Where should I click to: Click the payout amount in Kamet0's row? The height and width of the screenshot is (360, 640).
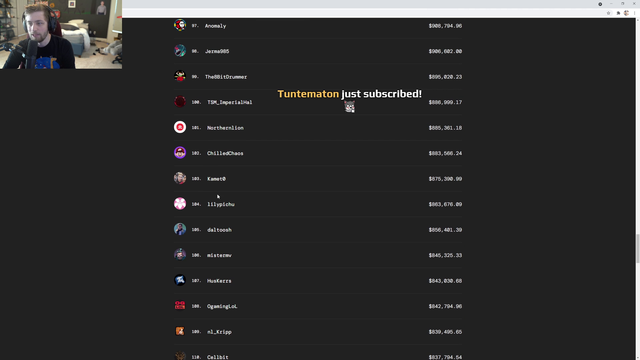point(445,179)
